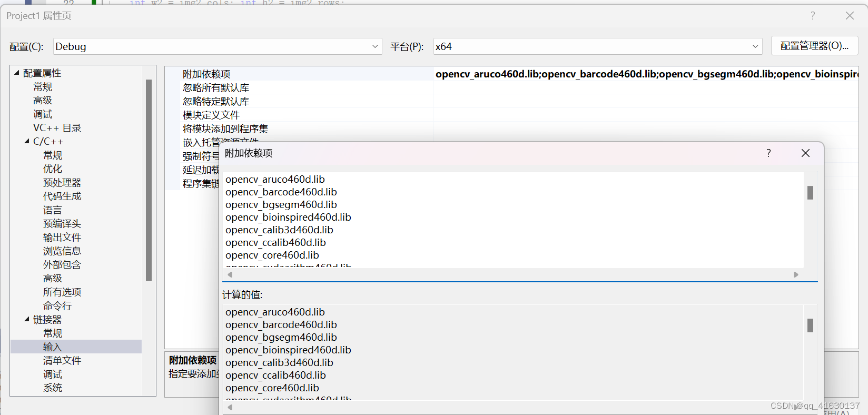Select 浏览信息 under C/C++
The height and width of the screenshot is (415, 868).
click(62, 251)
